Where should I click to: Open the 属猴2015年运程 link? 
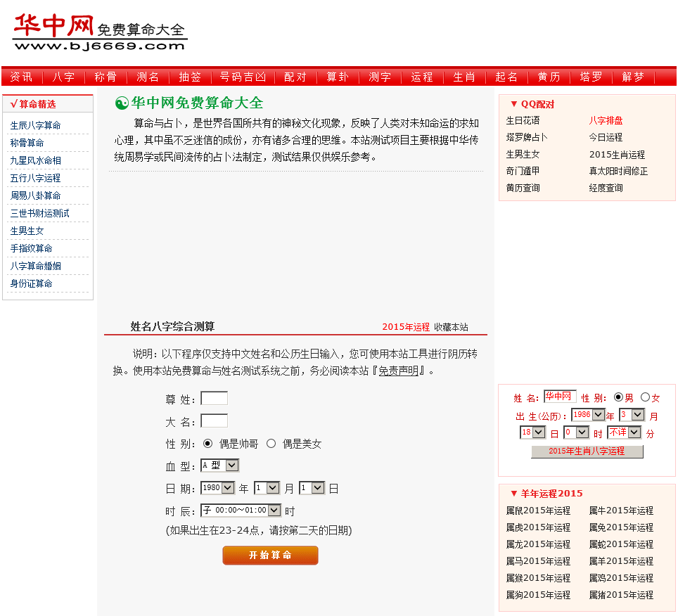pyautogui.click(x=538, y=579)
